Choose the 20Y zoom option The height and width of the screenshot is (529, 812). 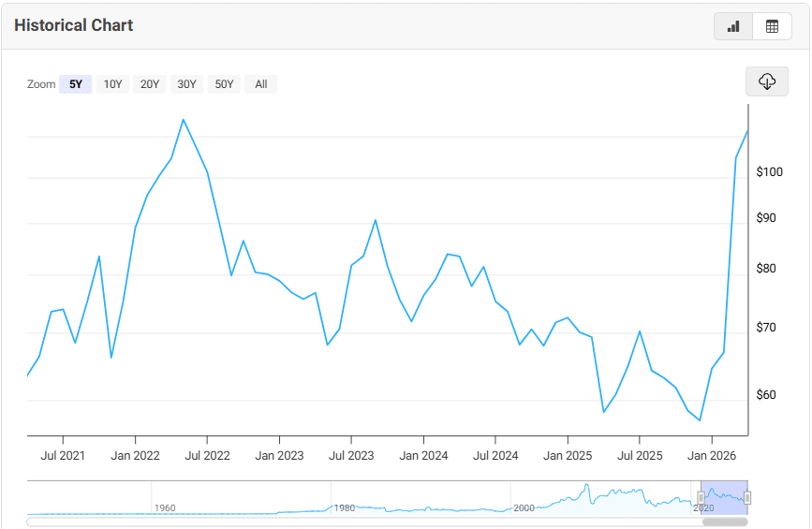click(x=150, y=84)
